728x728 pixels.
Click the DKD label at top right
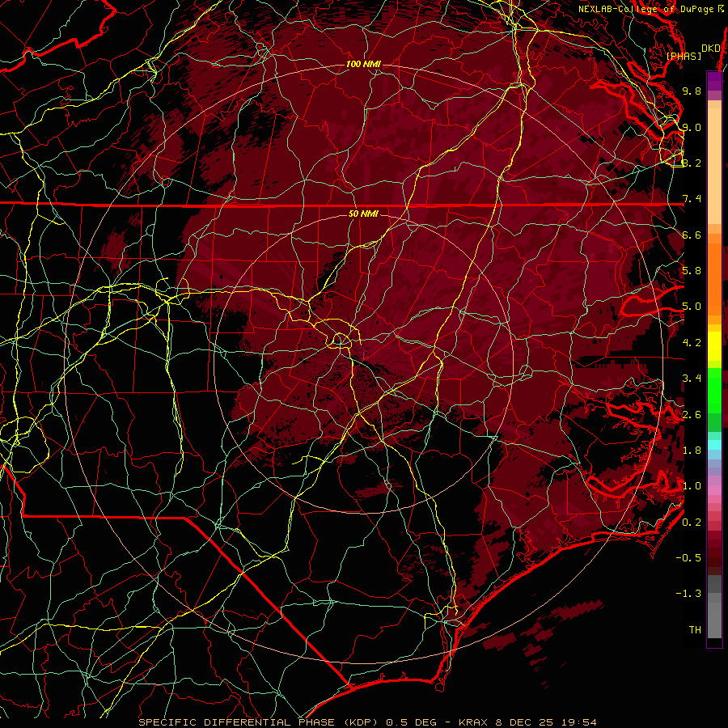(711, 49)
